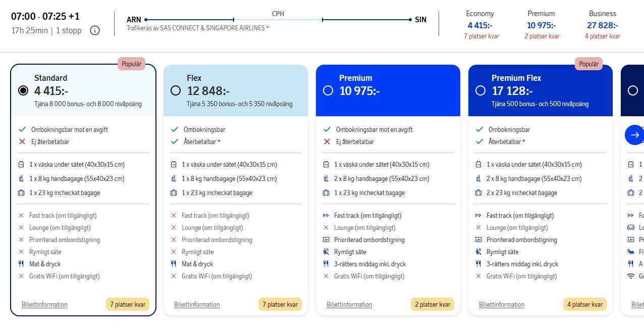Click the Fast track icon in Premium card
644x331 pixels.
pyautogui.click(x=326, y=215)
